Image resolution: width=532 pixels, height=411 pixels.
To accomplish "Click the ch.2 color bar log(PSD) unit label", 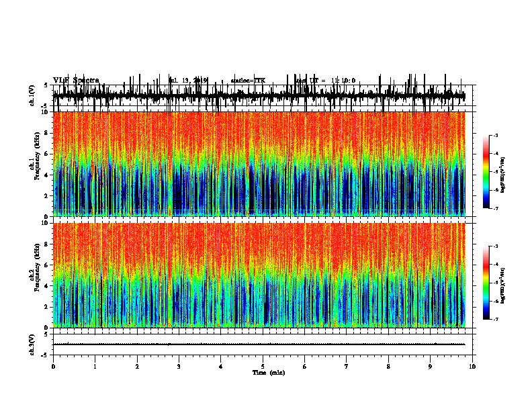I will pyautogui.click(x=503, y=285).
